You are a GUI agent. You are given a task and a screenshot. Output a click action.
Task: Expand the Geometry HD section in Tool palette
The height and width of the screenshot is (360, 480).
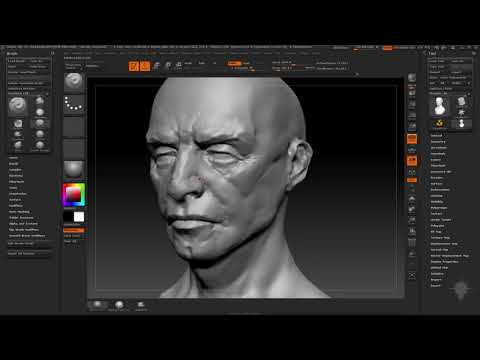(x=440, y=172)
